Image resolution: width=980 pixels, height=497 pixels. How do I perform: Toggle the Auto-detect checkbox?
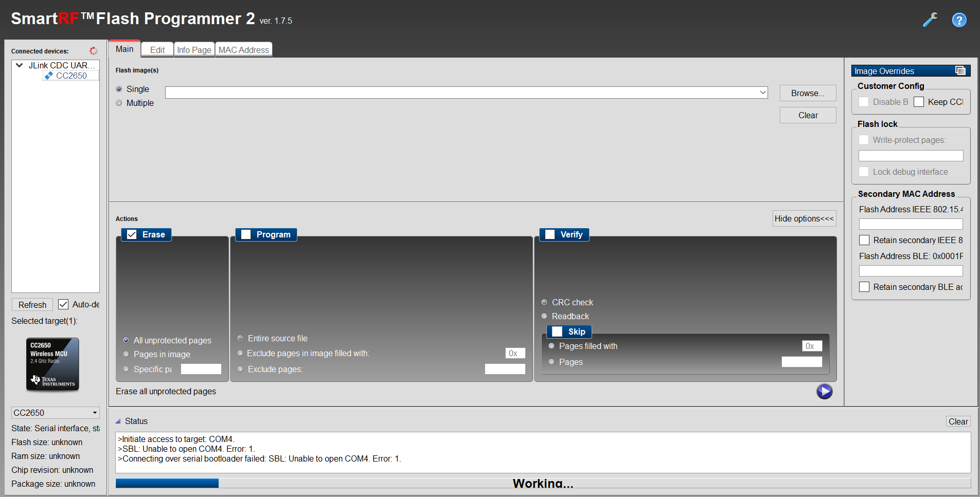(63, 304)
